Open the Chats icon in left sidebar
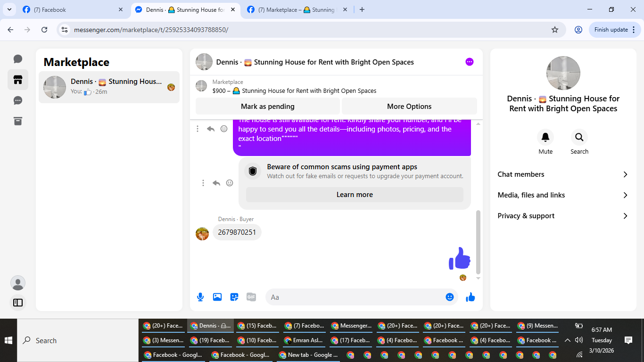 click(x=18, y=59)
